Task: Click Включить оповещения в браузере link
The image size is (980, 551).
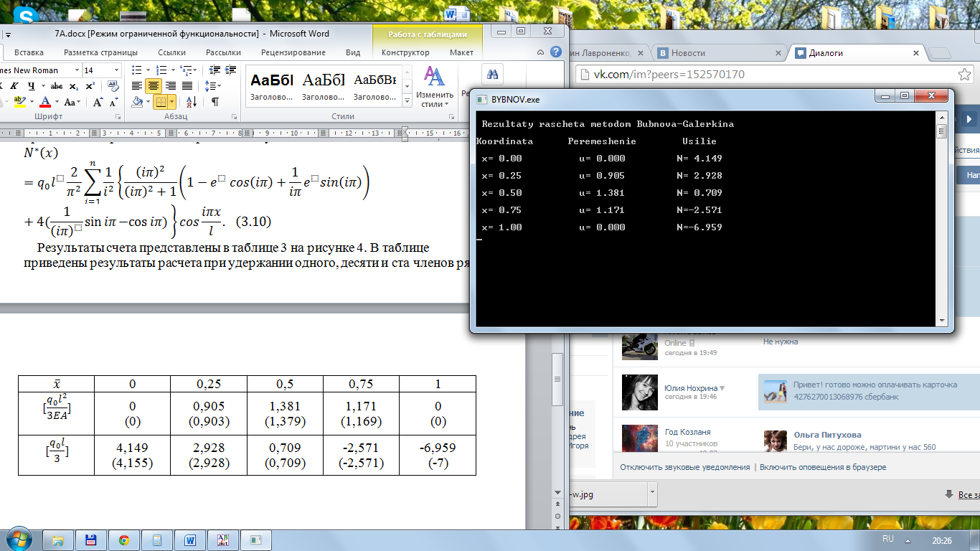Action: coord(823,467)
